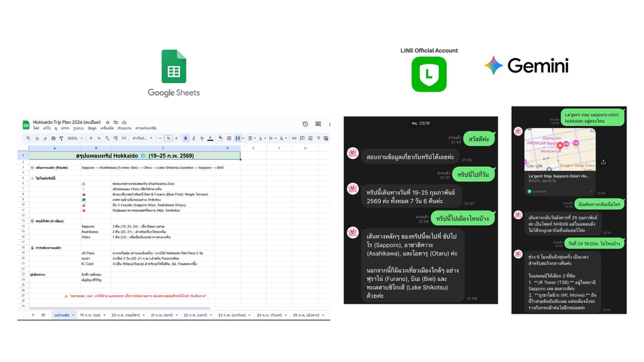644x362 pixels.
Task: Click the Google Sheets home icon
Action: click(26, 125)
